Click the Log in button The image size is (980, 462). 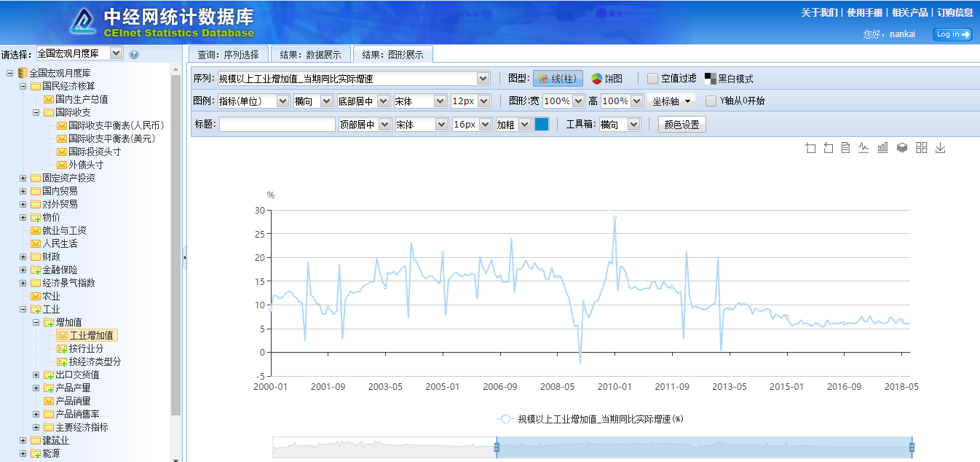point(952,34)
